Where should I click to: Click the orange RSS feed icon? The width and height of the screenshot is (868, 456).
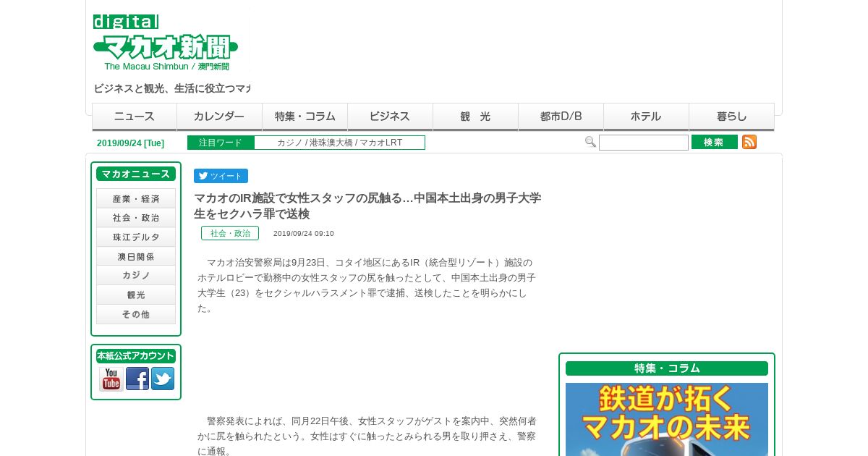[749, 142]
